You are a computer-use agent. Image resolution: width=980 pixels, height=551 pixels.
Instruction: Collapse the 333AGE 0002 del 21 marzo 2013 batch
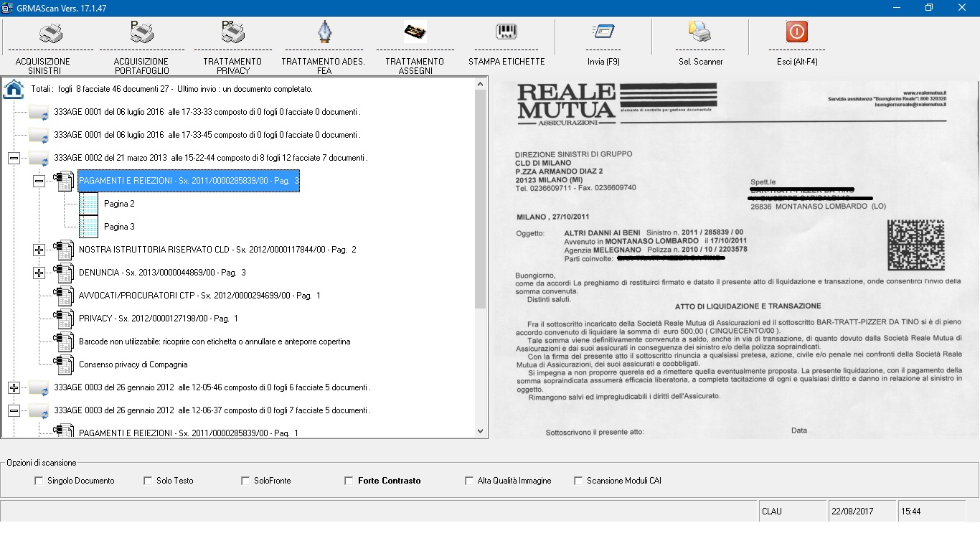click(14, 158)
